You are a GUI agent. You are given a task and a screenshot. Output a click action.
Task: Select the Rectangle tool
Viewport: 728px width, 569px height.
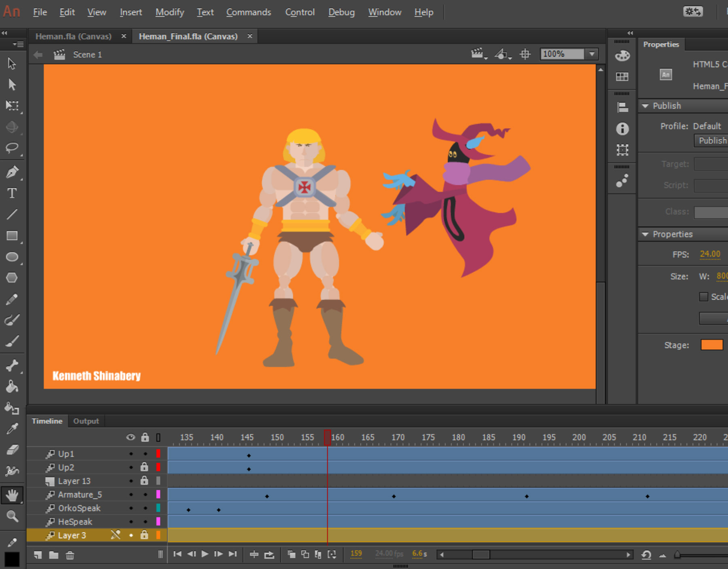pos(12,236)
